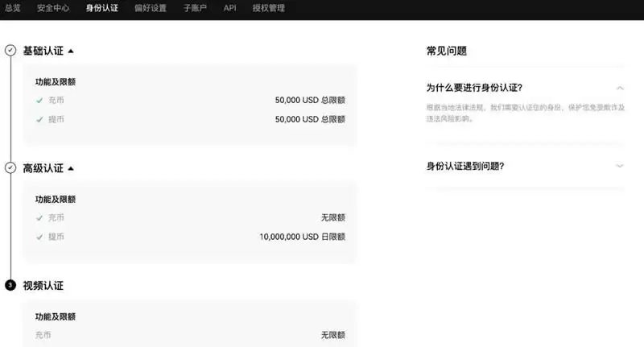Open the 总览 tab
Viewport: 644px width, 347px height.
pos(13,8)
